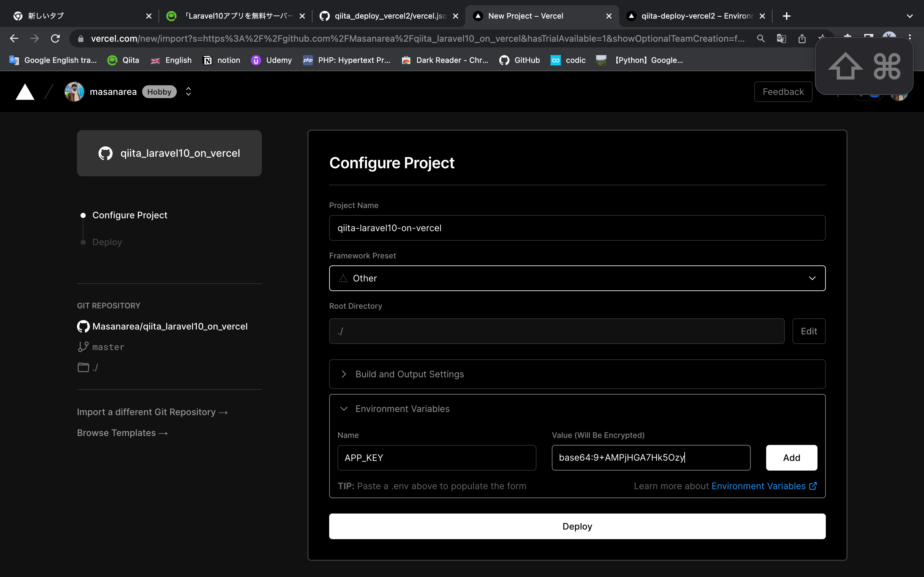Click the GitHub repository icon next to Masanarea
The width and height of the screenshot is (924, 577).
[83, 326]
